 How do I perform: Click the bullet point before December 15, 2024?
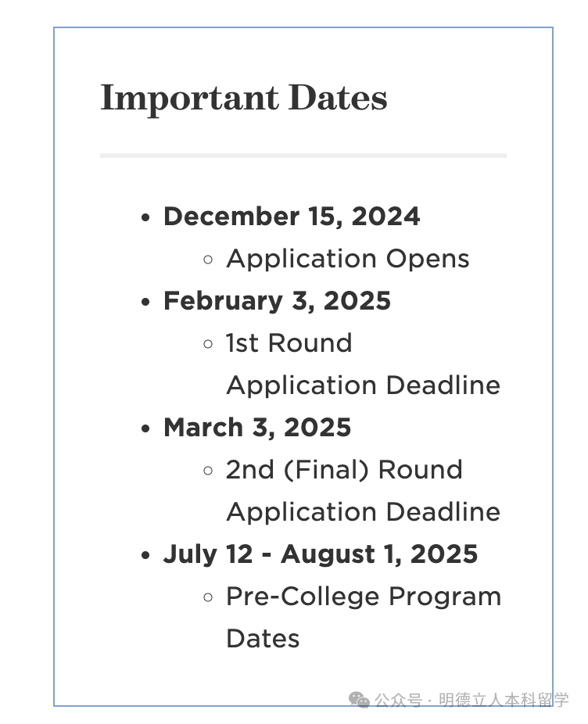(146, 217)
